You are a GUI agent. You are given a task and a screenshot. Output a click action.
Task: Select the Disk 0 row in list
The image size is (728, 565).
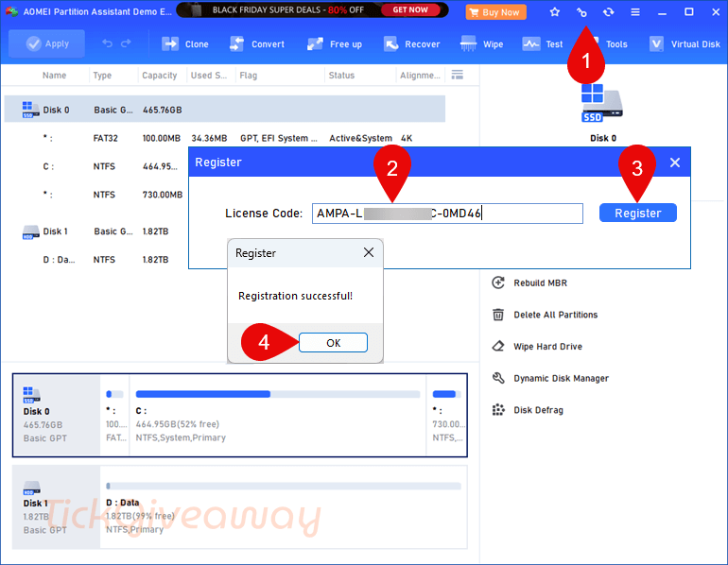tap(225, 109)
